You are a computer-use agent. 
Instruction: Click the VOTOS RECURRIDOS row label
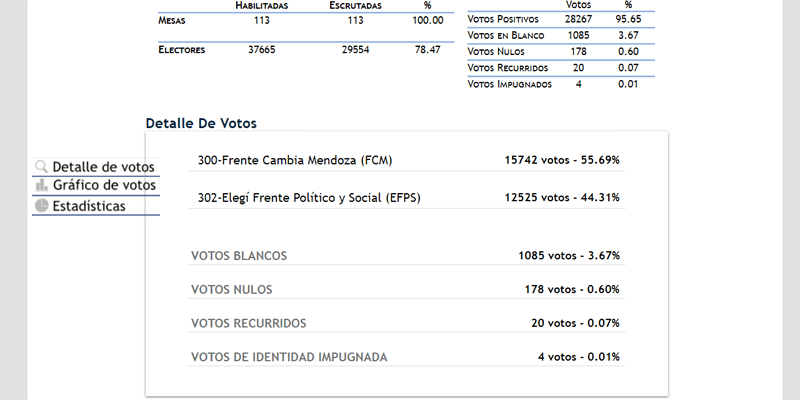point(248,323)
